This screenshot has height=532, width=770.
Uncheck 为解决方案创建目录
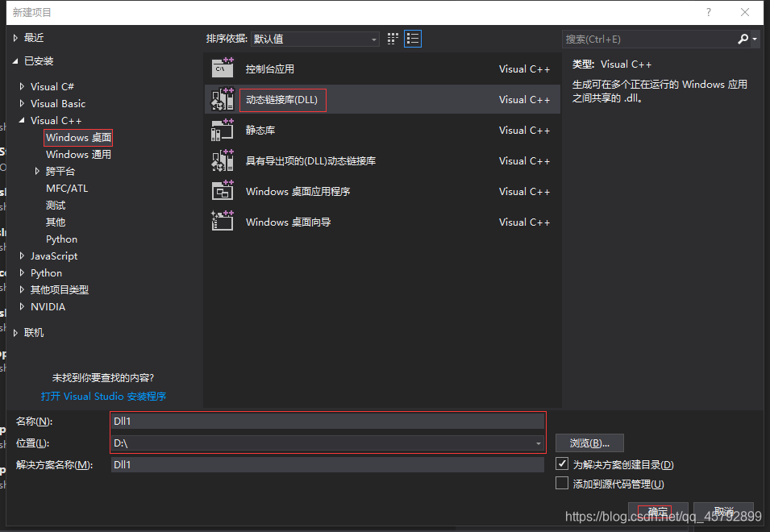coord(562,463)
